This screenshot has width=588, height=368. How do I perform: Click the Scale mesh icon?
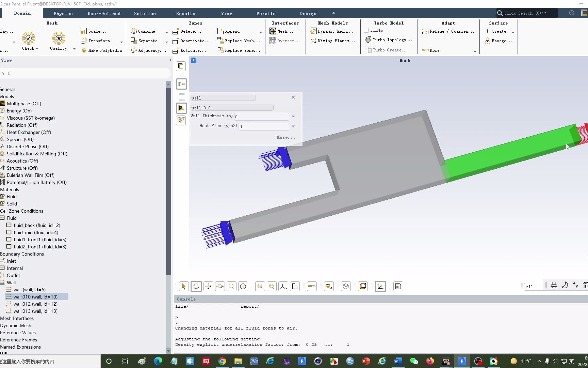coord(83,31)
